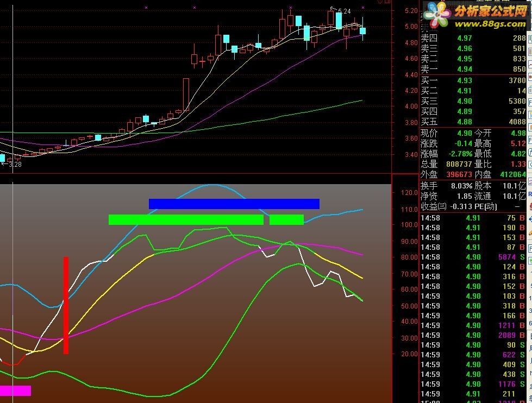The height and width of the screenshot is (403, 532).
Task: Click the 14:59 tick with volume 409 S
Action: pyautogui.click(x=473, y=364)
